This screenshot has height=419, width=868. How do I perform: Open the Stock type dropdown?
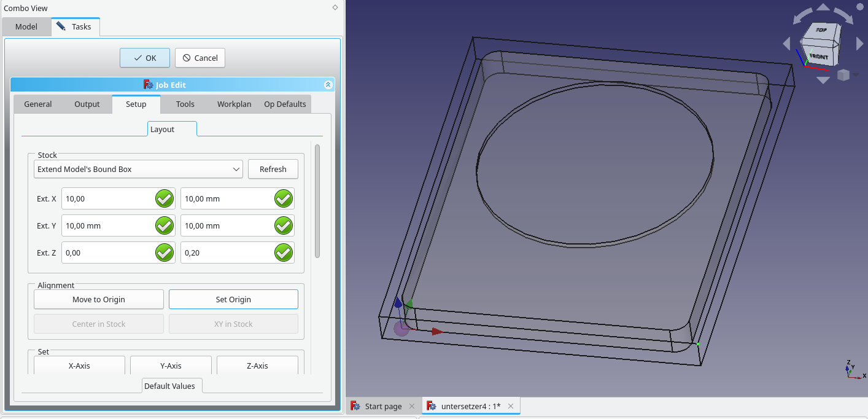tap(138, 169)
